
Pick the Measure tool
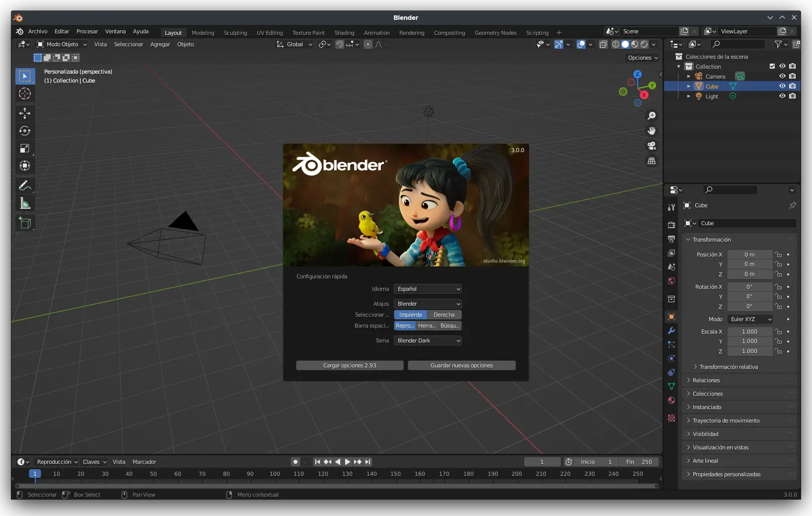[x=25, y=203]
